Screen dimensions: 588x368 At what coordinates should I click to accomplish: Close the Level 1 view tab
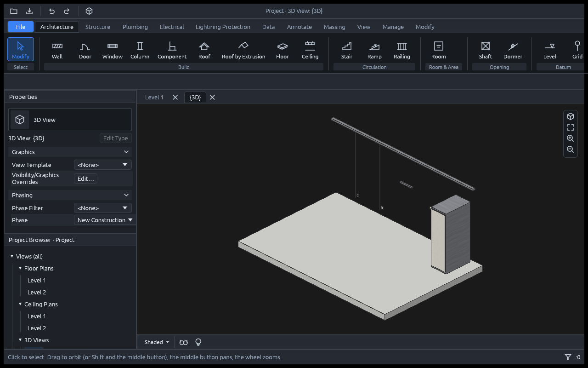tap(175, 97)
